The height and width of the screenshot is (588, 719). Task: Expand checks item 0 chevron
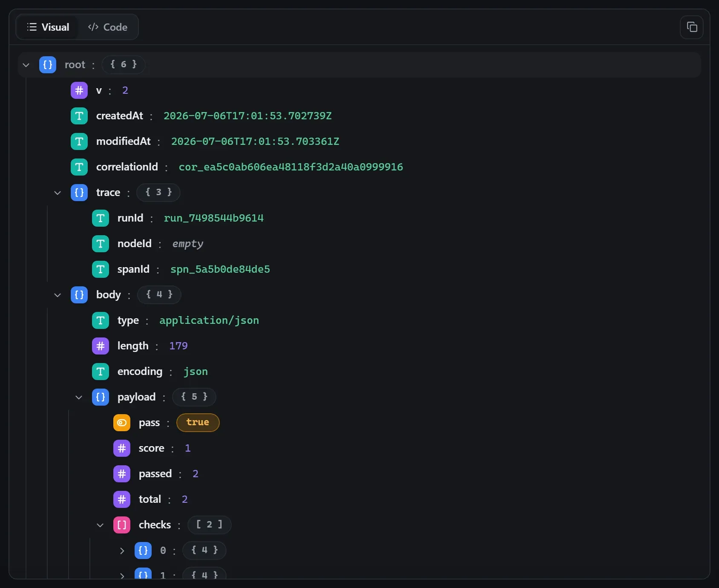[122, 551]
